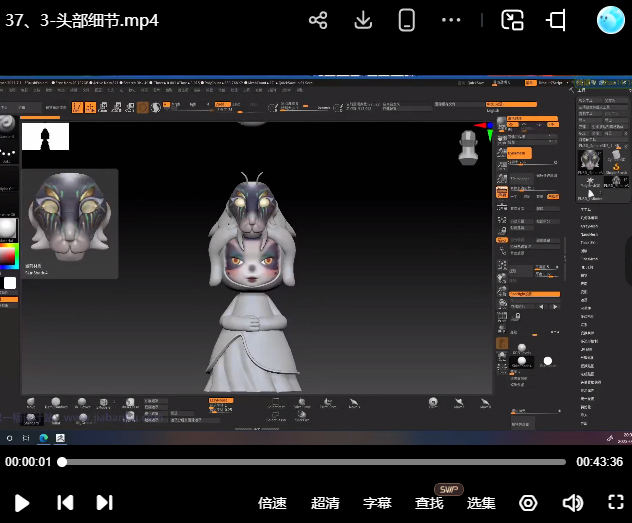The width and height of the screenshot is (632, 523).
Task: Open the 选集 episode list
Action: pyautogui.click(x=481, y=503)
